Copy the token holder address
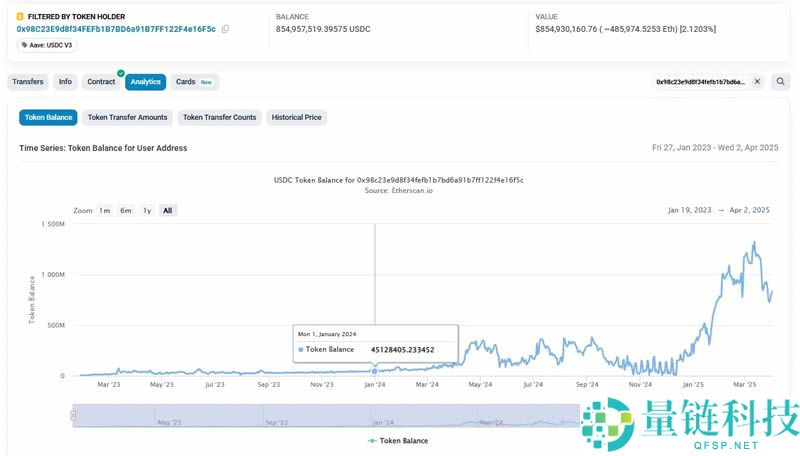 tap(225, 29)
